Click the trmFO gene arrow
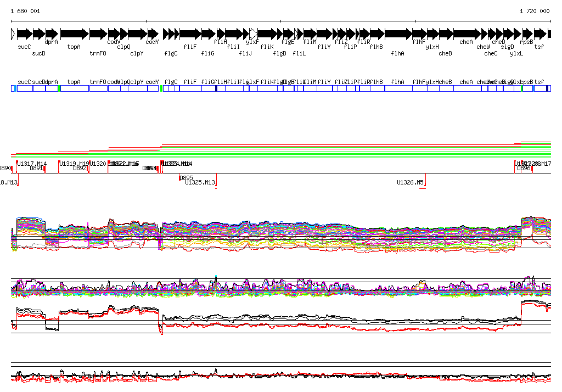The width and height of the screenshot is (562, 392). click(98, 34)
